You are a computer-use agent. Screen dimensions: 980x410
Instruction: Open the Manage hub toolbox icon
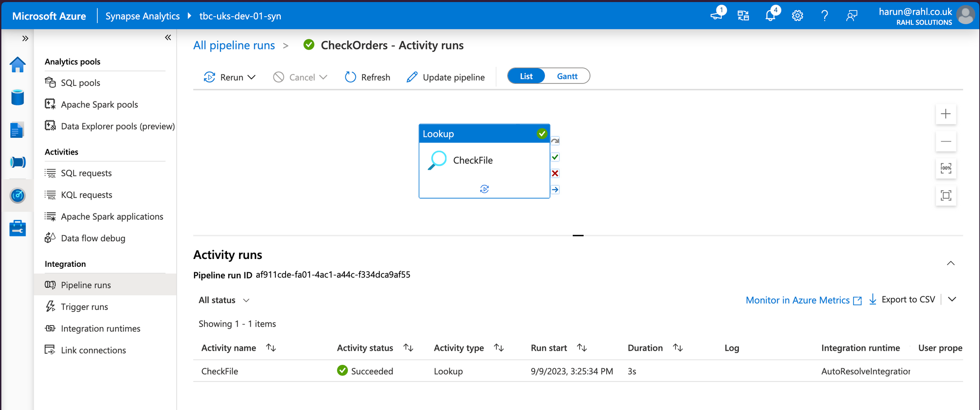pos(18,228)
